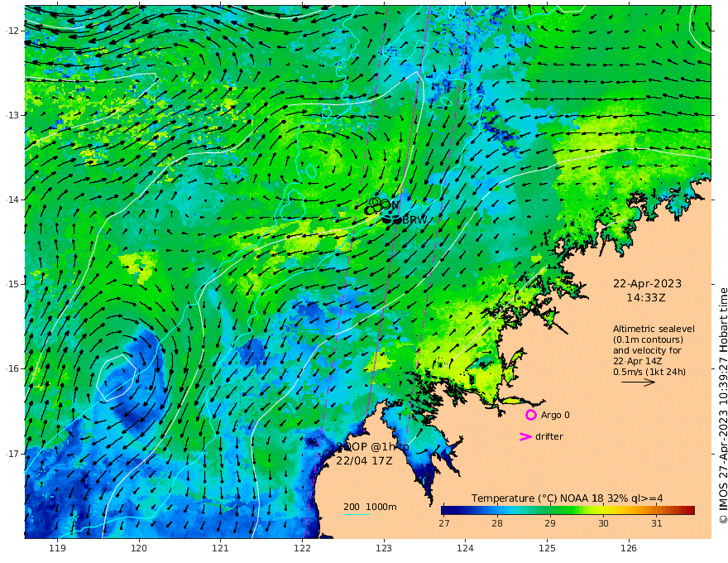Screen dimensions: 728x563
Task: Click the latitude axis label -17
Action: point(12,454)
